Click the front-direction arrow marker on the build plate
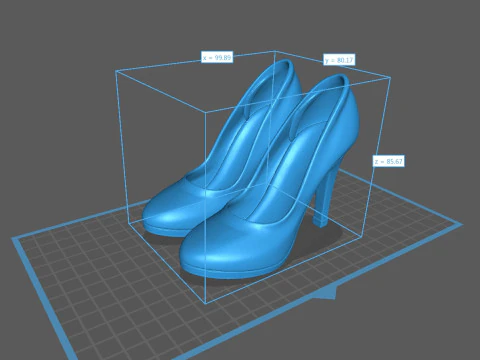Viewport: 480px width, 360px height. tap(325, 292)
